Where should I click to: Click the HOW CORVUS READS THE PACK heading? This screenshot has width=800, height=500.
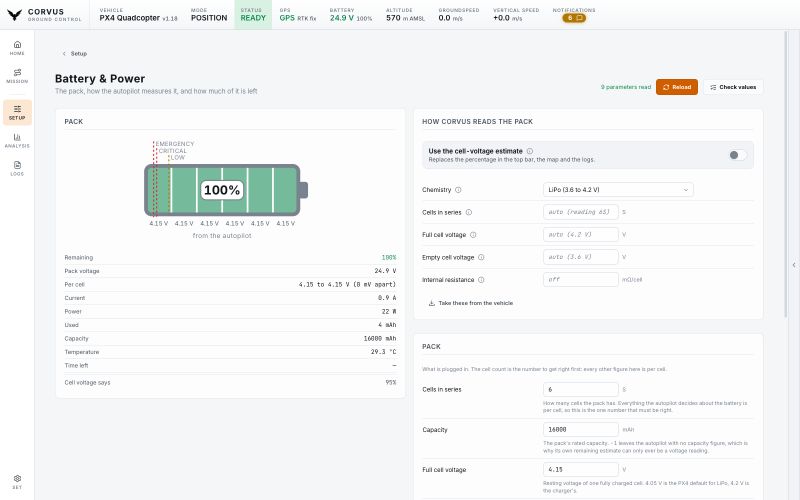(x=478, y=122)
